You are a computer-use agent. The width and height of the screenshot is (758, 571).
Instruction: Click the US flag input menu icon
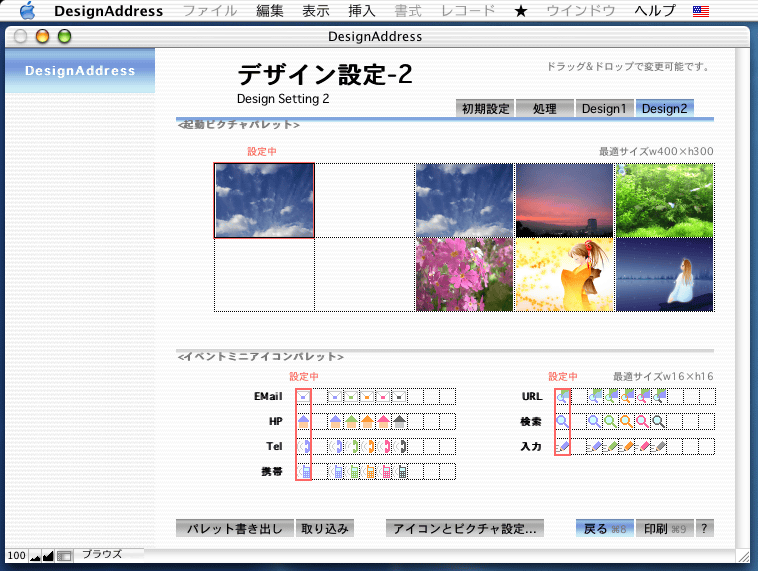[701, 11]
